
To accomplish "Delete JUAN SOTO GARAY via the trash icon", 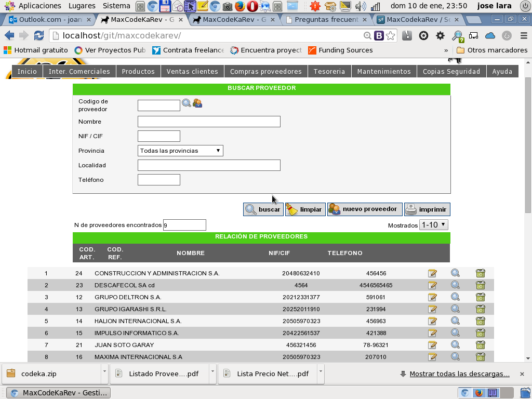I will tap(479, 344).
